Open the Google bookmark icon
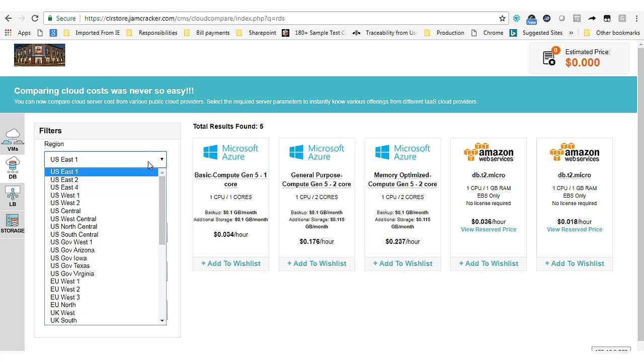 click(53, 33)
